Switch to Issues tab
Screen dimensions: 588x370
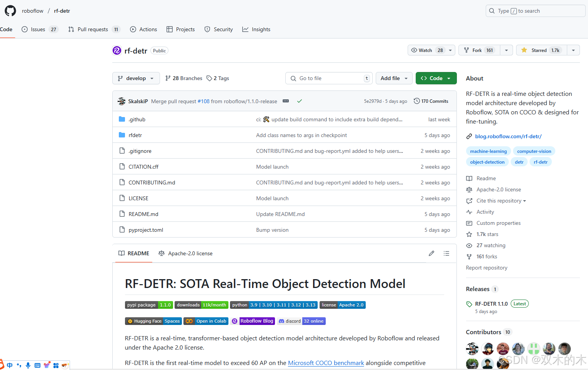[x=40, y=29]
